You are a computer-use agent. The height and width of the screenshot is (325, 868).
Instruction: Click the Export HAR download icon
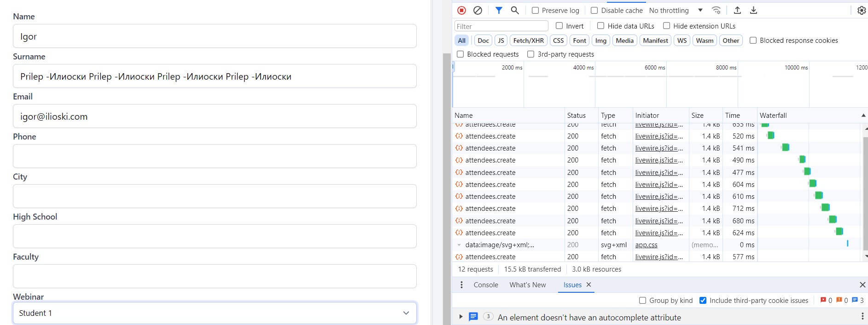(x=753, y=10)
